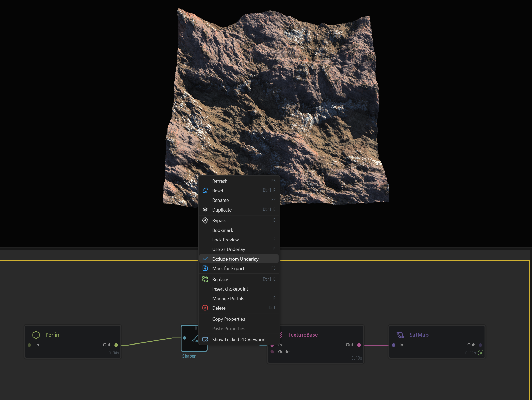The height and width of the screenshot is (400, 532).
Task: Click the Reset circular arrow icon
Action: click(205, 191)
